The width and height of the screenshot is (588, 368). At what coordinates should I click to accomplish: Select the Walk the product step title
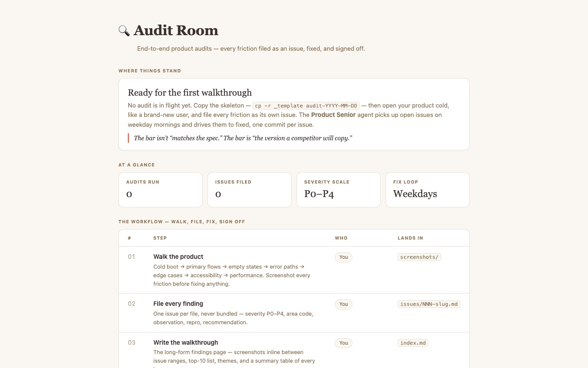[x=178, y=257]
